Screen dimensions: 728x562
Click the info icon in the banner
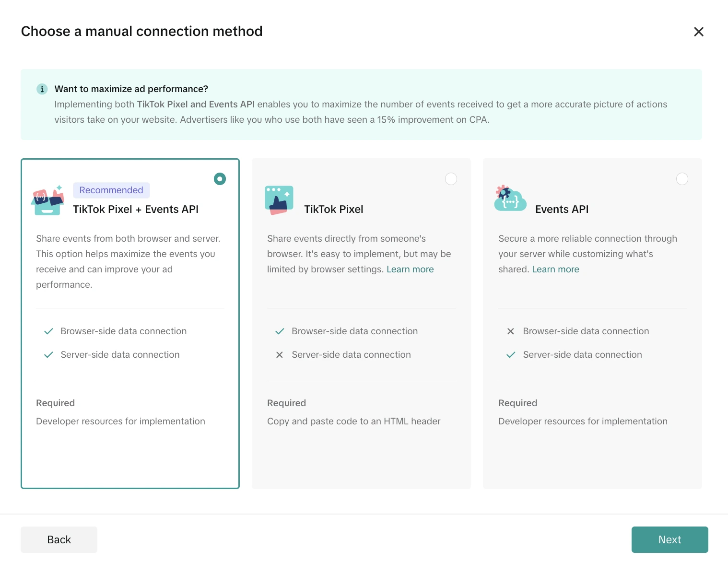point(42,89)
